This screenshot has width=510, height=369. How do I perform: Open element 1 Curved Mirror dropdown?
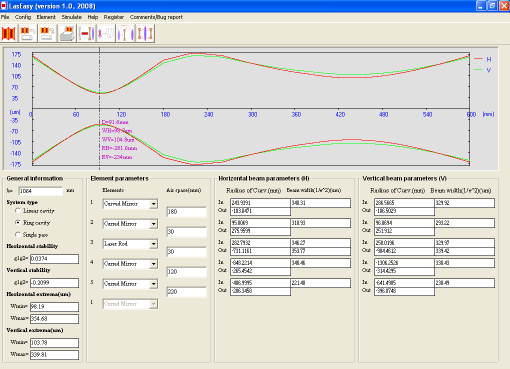(x=153, y=204)
